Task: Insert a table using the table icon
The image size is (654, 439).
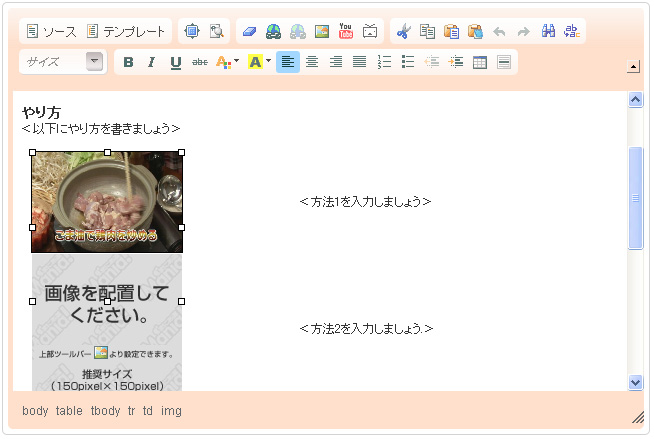Action: tap(480, 62)
